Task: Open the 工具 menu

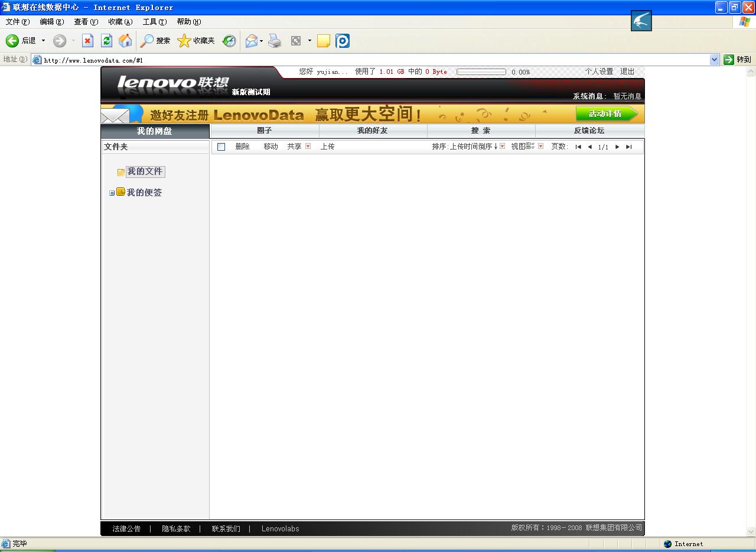Action: tap(154, 22)
